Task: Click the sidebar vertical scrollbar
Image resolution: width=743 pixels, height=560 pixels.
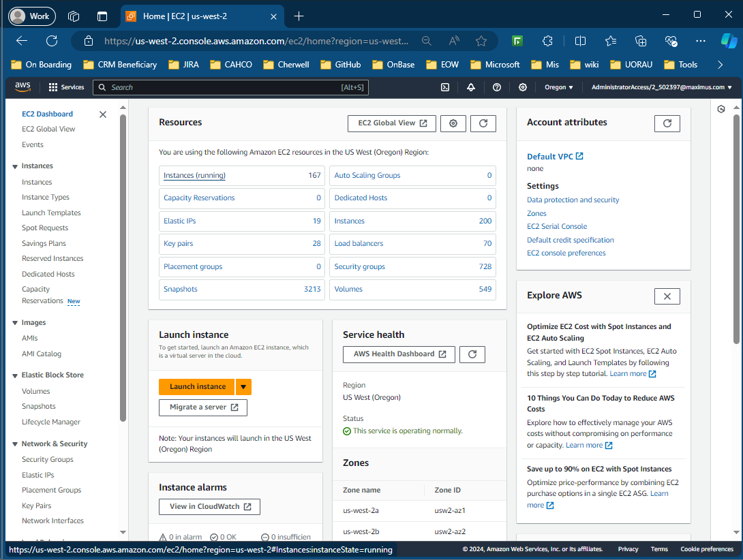Action: coord(123,268)
